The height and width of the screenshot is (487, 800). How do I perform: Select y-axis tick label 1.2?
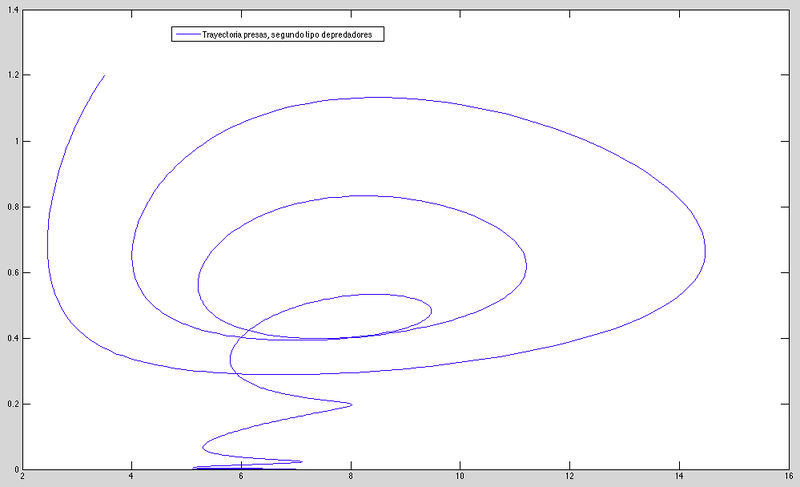tap(13, 76)
